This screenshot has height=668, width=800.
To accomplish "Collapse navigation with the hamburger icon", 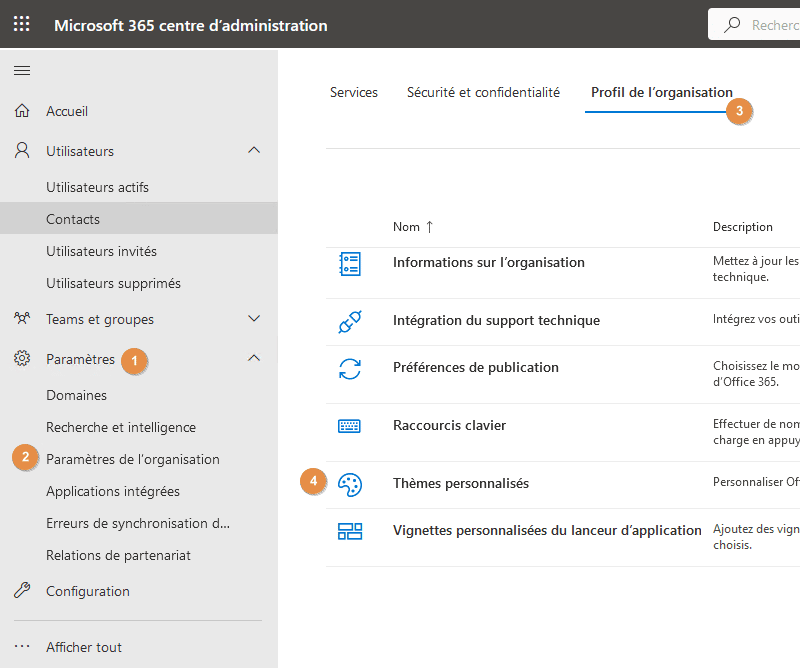I will tap(21, 70).
